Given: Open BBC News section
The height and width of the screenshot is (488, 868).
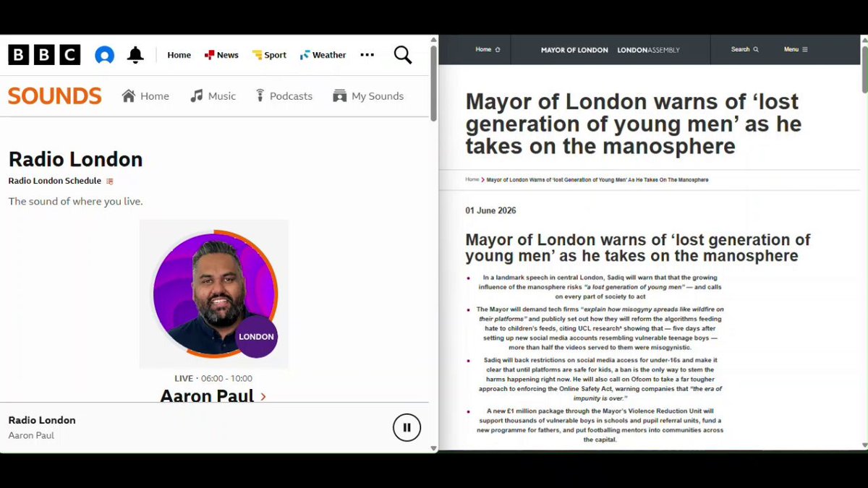Looking at the screenshot, I should [x=221, y=55].
